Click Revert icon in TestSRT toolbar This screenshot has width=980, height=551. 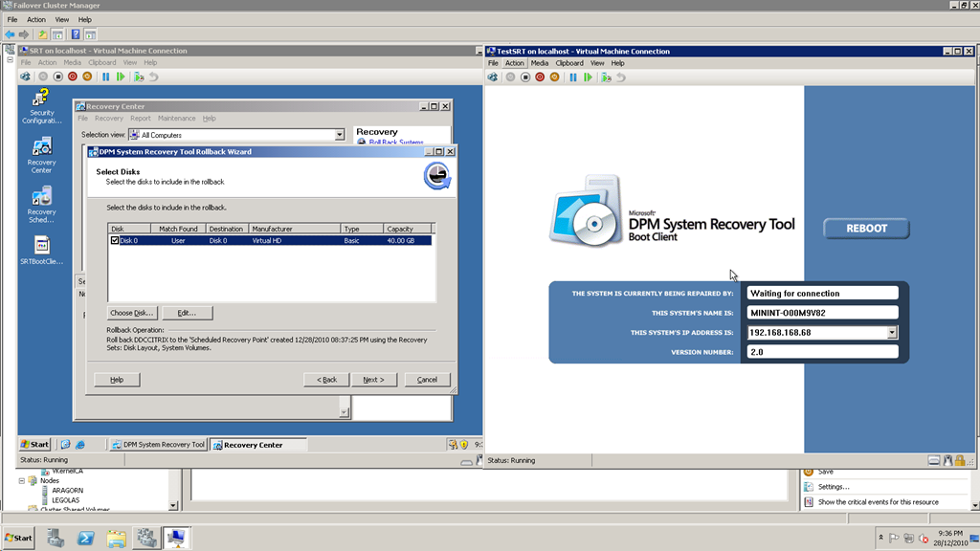click(620, 77)
